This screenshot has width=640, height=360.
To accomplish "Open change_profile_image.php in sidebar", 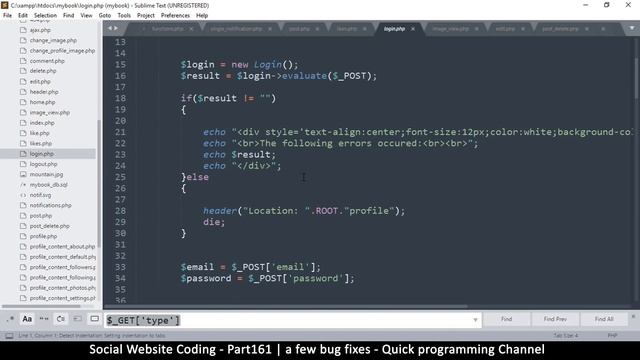I will pos(62,51).
